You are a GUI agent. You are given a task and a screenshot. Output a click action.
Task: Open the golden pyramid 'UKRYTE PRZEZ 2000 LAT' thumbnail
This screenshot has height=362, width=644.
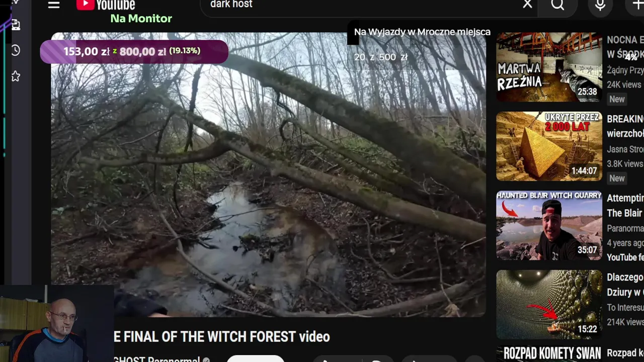click(549, 146)
